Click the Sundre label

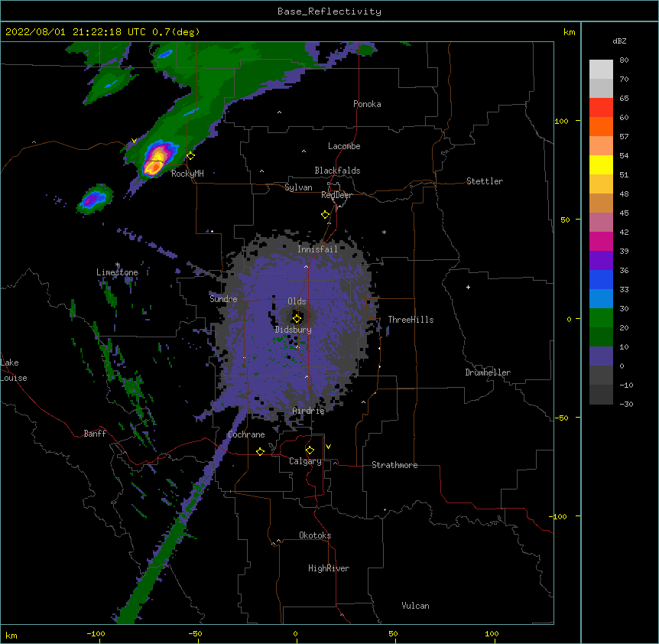tap(223, 299)
